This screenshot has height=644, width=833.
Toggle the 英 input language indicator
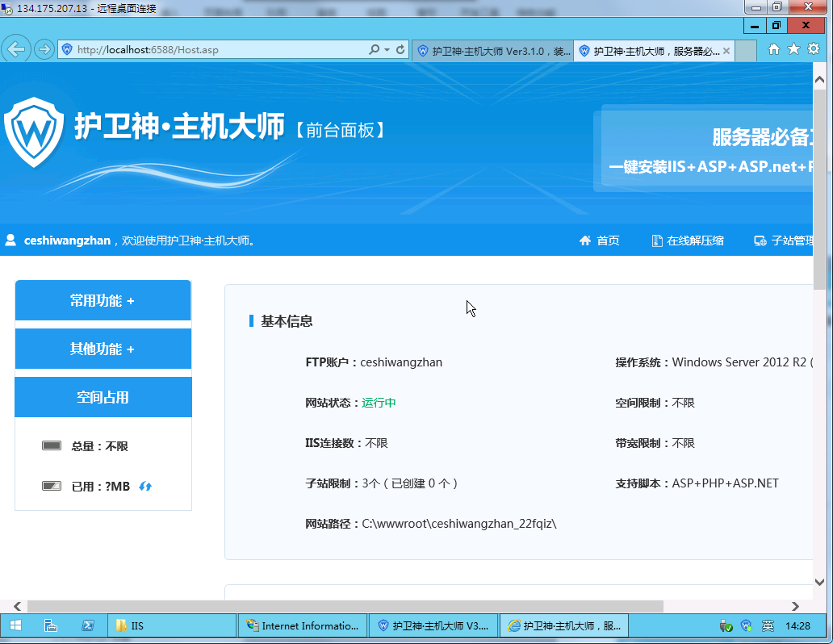[768, 626]
